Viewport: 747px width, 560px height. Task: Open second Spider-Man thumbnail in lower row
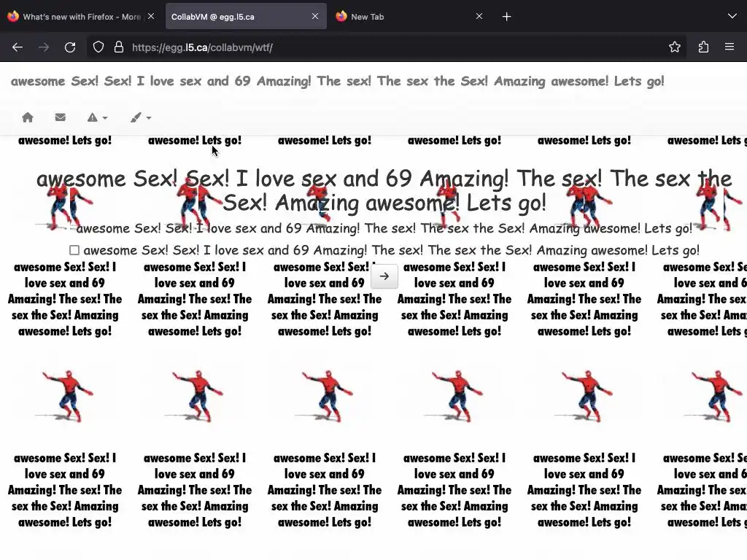(x=196, y=396)
